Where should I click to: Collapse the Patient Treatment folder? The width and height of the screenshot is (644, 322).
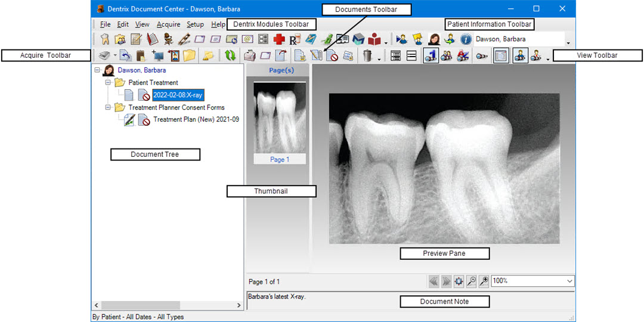tap(109, 83)
